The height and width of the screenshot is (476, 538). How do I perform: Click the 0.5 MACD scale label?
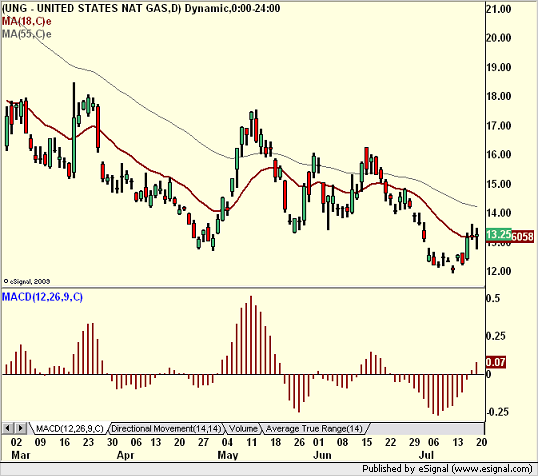pyautogui.click(x=493, y=298)
